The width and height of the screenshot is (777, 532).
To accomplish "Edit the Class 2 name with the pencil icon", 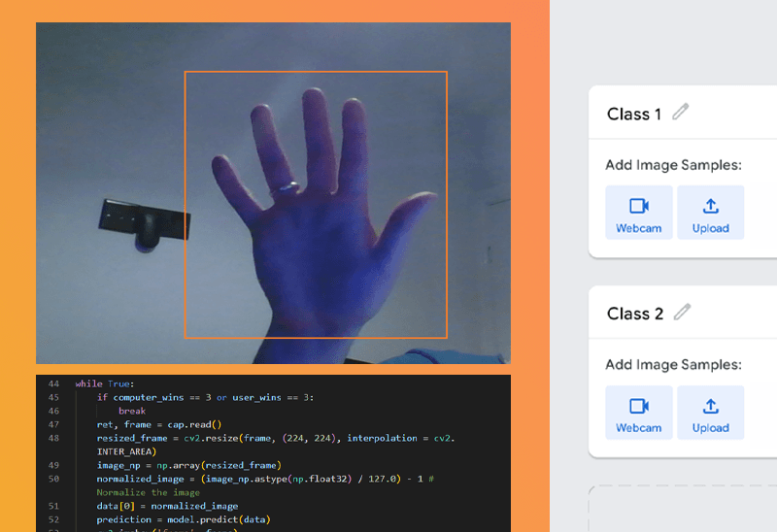I will [682, 312].
